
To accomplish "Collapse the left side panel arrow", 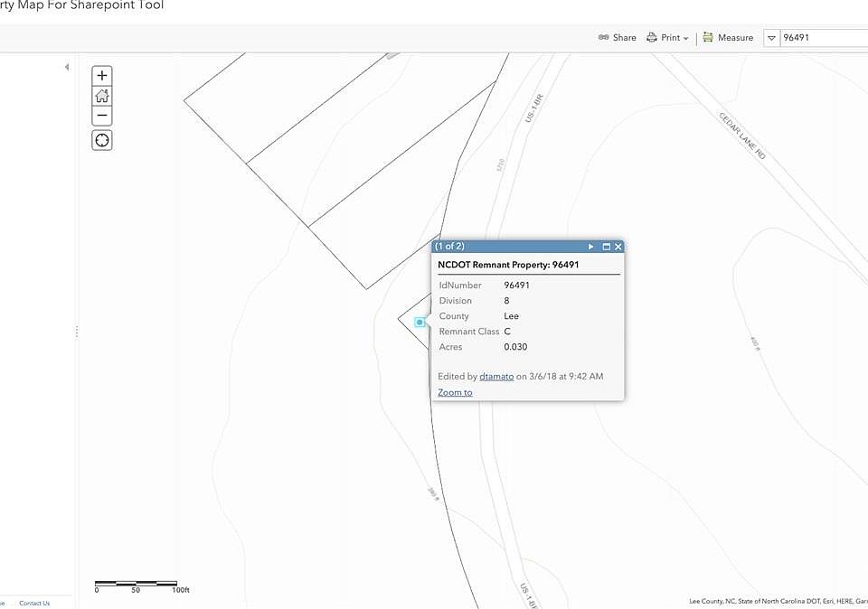I will (x=67, y=67).
